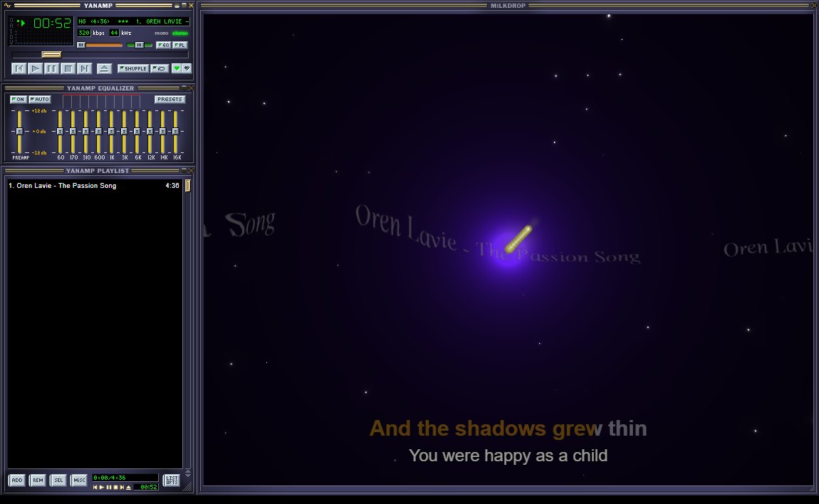Click the 6K band slider handle
Viewport: 819px width, 504px height.
(x=137, y=131)
